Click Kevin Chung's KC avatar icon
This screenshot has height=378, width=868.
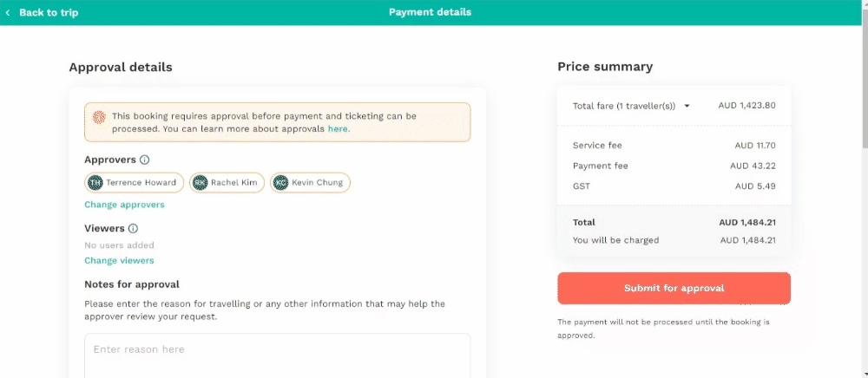click(x=281, y=182)
